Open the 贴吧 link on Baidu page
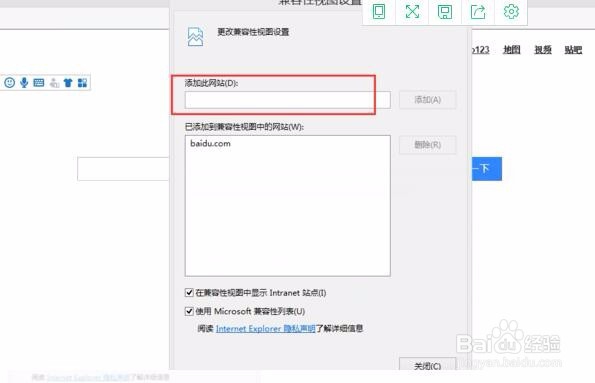Image resolution: width=595 pixels, height=383 pixels. pos(573,50)
